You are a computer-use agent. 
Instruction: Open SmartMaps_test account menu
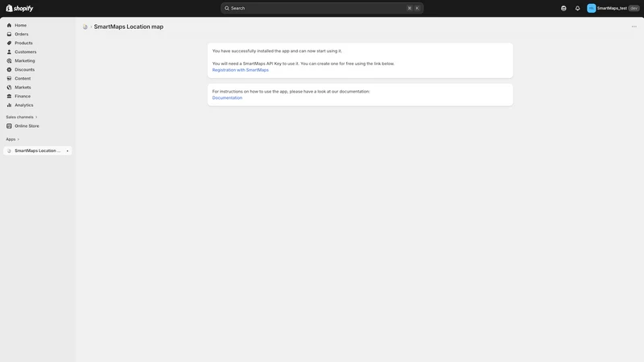[613, 8]
